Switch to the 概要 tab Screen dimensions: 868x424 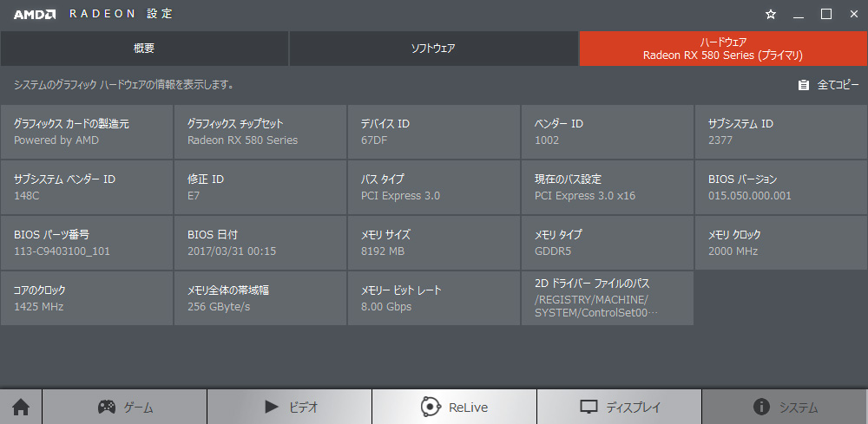tap(144, 49)
